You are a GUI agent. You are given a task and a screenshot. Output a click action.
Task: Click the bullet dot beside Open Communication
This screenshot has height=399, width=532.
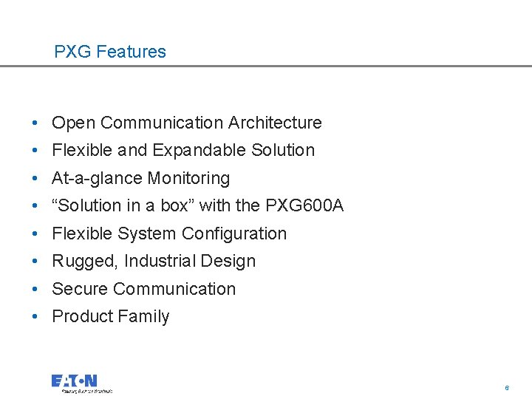point(35,123)
